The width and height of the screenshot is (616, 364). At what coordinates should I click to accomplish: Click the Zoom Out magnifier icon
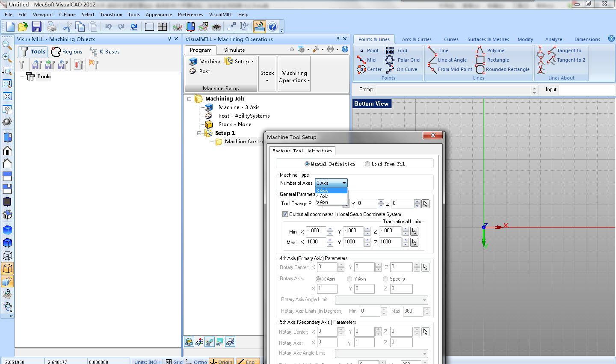[x=7, y=44]
